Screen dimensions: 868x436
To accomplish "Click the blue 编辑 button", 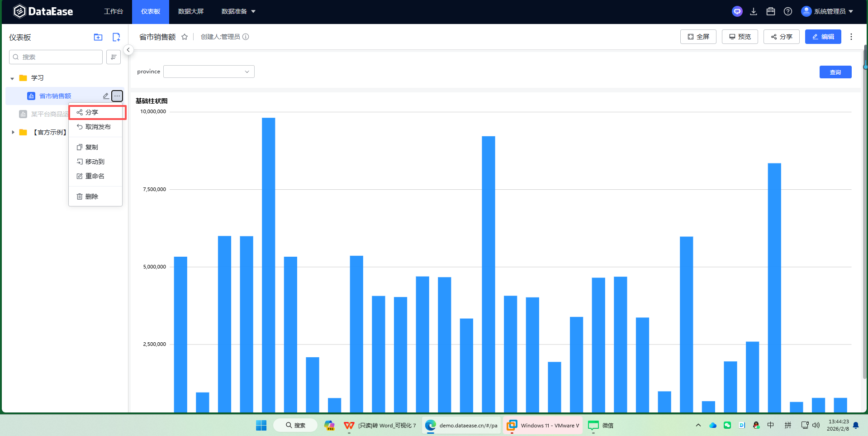I will 823,37.
